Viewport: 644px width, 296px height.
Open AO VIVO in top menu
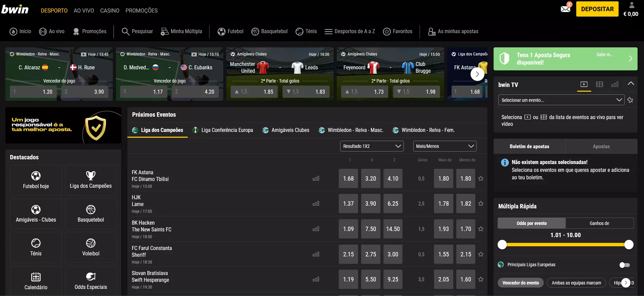point(84,10)
